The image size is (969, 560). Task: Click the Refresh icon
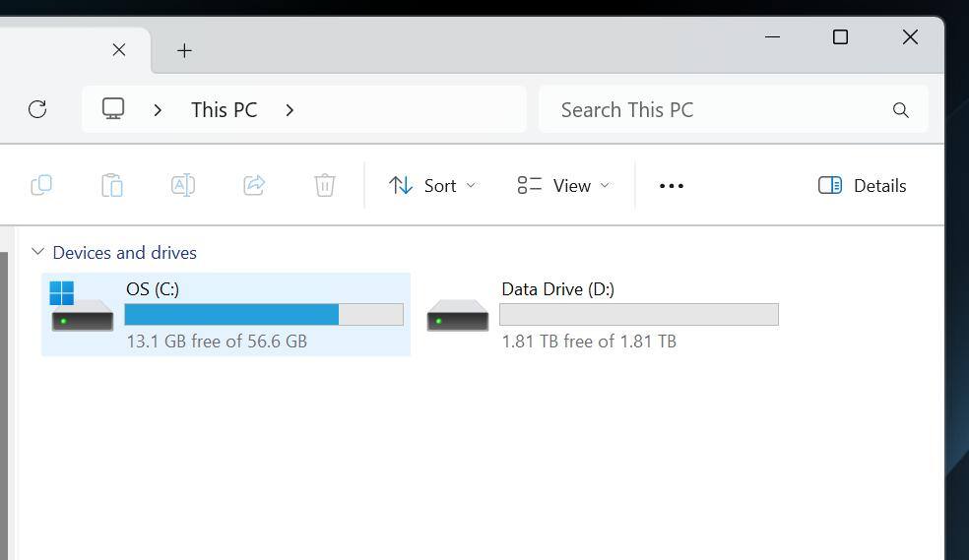(x=37, y=109)
